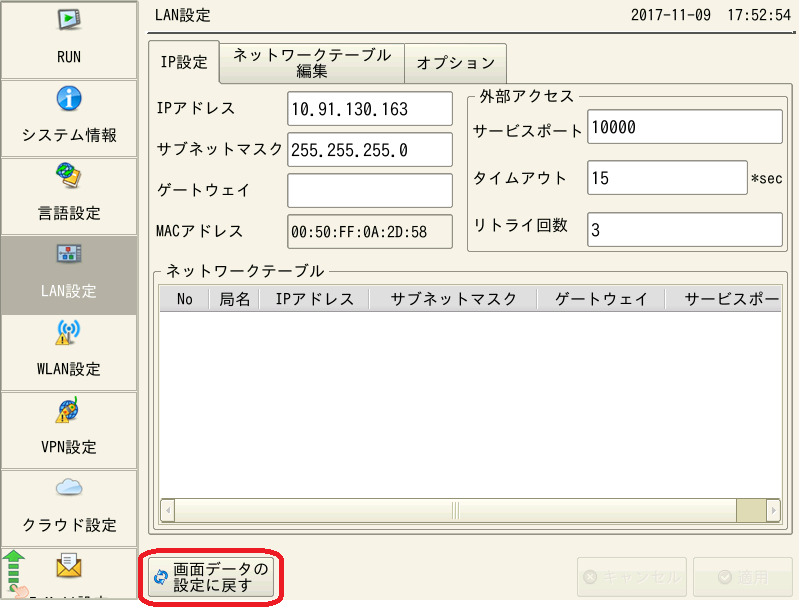Viewport: 799px width, 611px height.
Task: Switch to the IP設定 tab
Action: (183, 63)
